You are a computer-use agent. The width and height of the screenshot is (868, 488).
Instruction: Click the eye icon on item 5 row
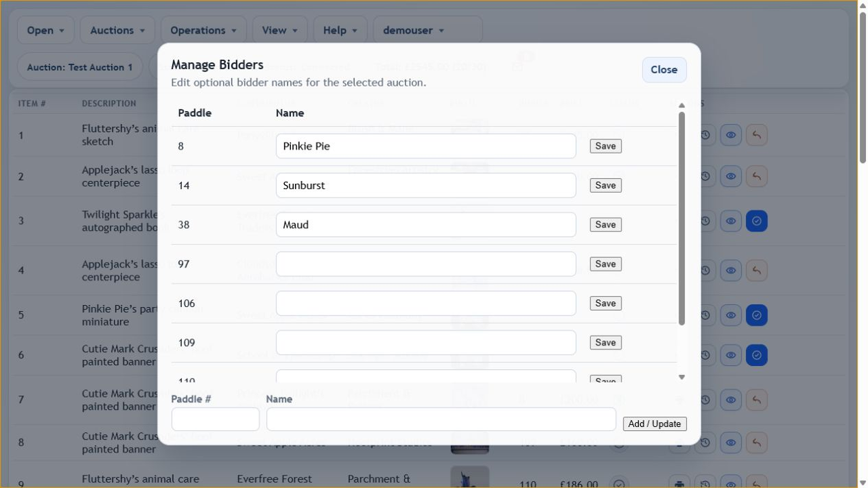coord(731,315)
